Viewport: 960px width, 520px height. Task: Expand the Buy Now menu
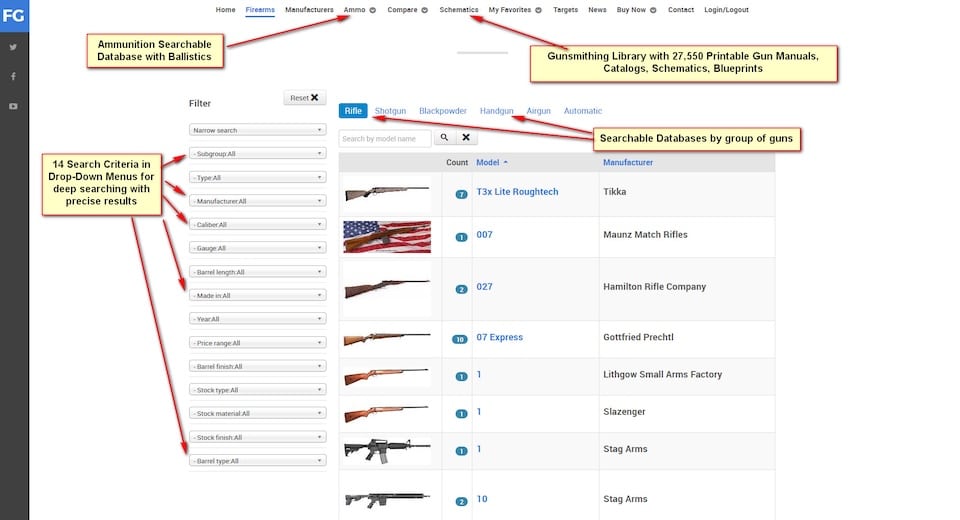(x=636, y=10)
